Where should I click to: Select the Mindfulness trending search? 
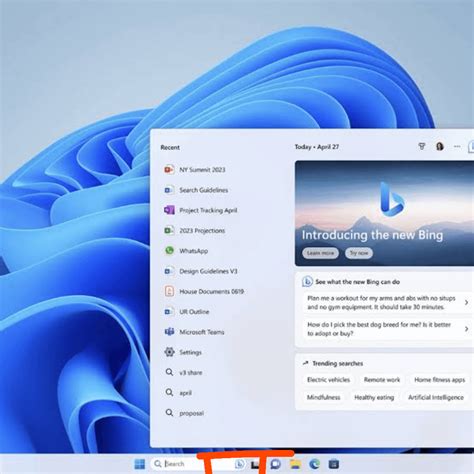(323, 397)
